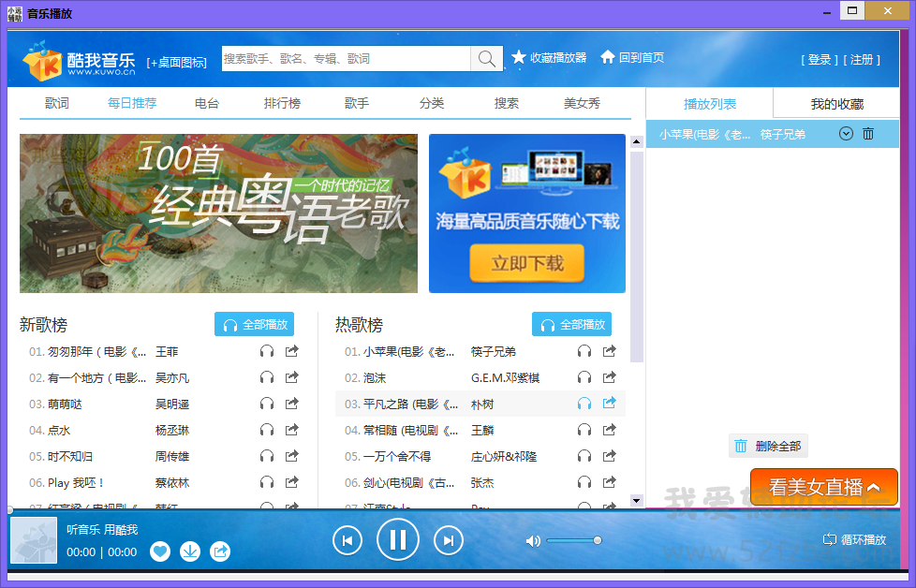916x588 pixels.
Task: Open the 分类 tab
Action: click(x=432, y=103)
